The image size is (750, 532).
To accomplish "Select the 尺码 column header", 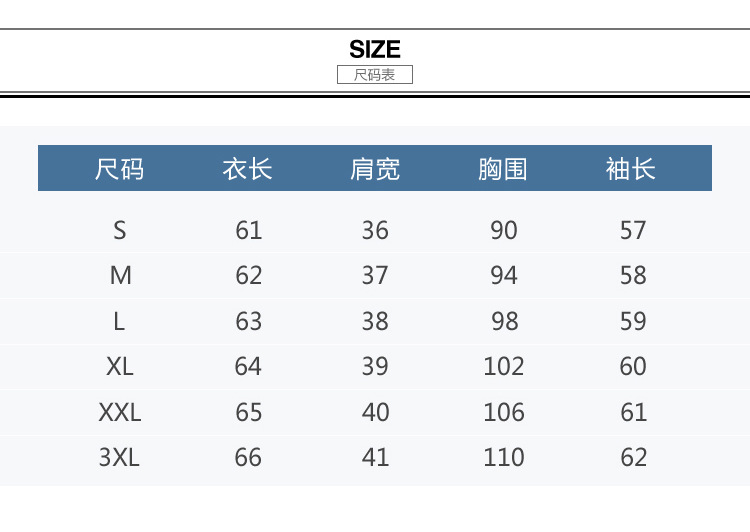I will 119,169.
